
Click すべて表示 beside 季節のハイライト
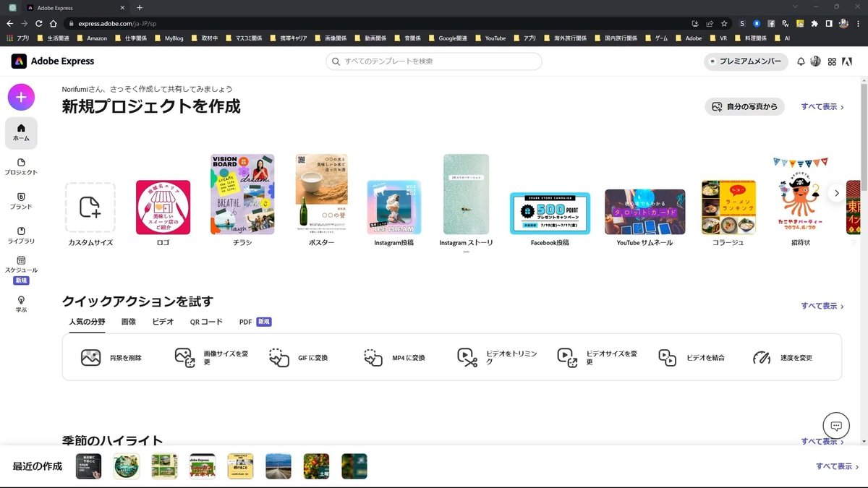pyautogui.click(x=822, y=441)
